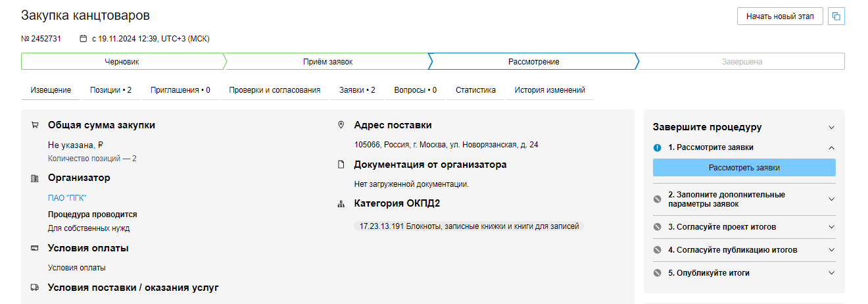Click the hierarchy icon next to Категория ОКПД2
This screenshot has width=868, height=304.
pyautogui.click(x=341, y=203)
